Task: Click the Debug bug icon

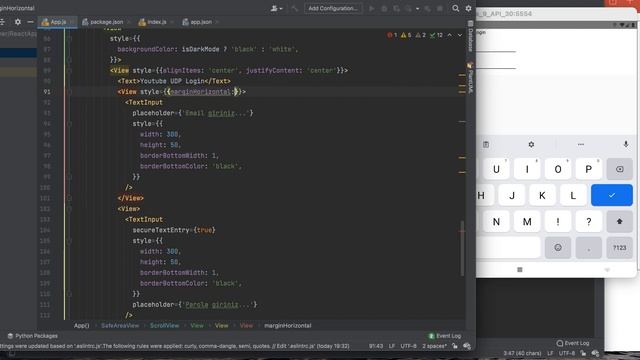Action: 384,8
